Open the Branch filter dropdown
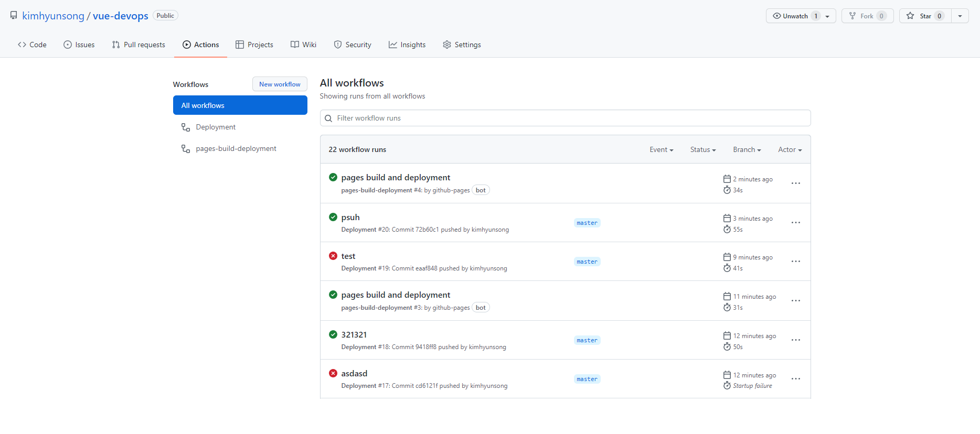Viewport: 980px width, 434px height. point(747,150)
